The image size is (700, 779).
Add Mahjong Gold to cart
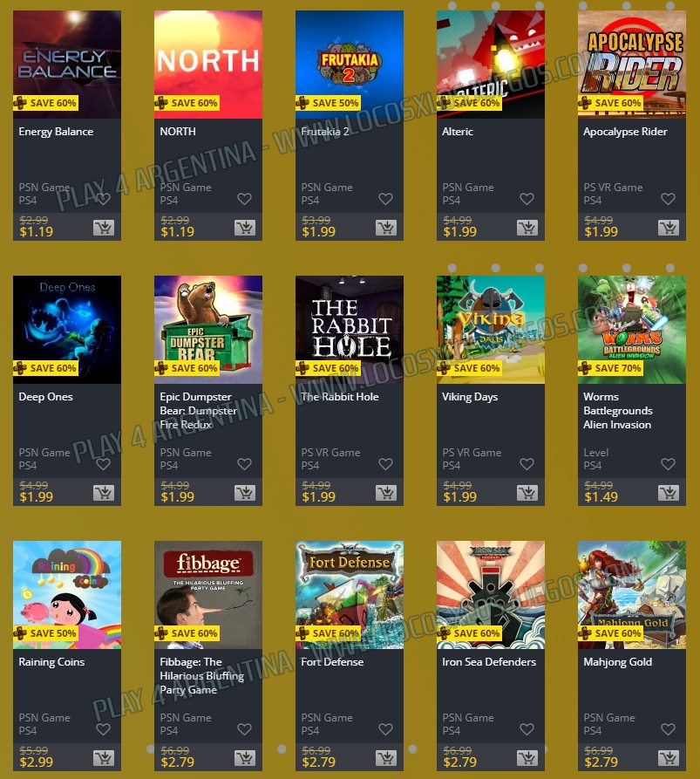[669, 758]
